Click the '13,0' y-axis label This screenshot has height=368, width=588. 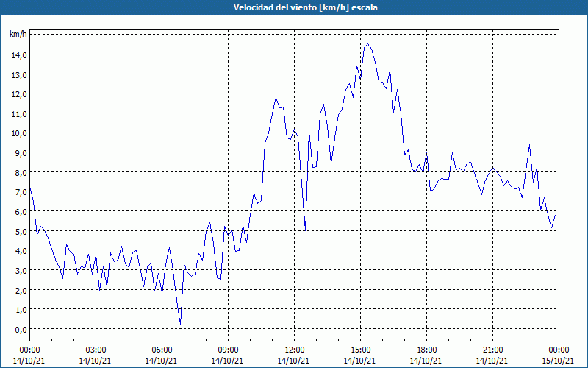coord(19,74)
